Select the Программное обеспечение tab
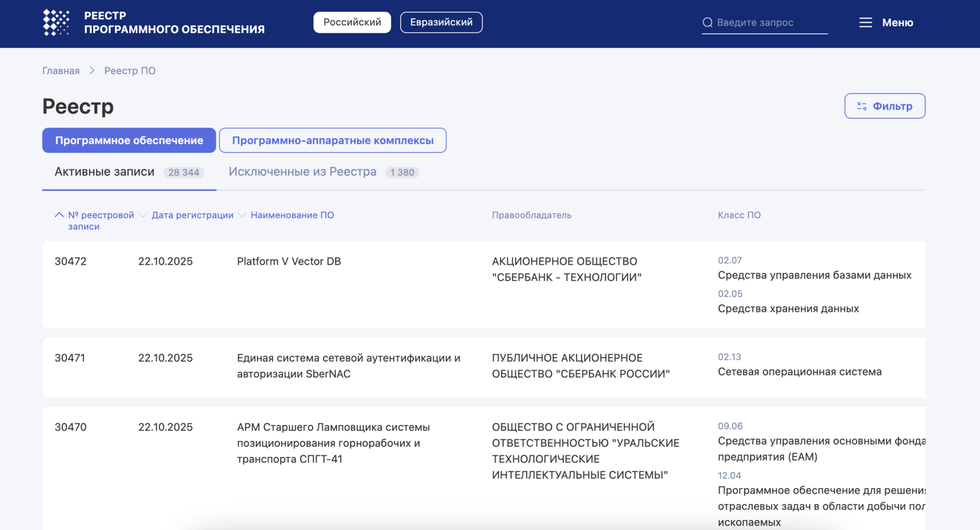This screenshot has height=530, width=980. 129,141
